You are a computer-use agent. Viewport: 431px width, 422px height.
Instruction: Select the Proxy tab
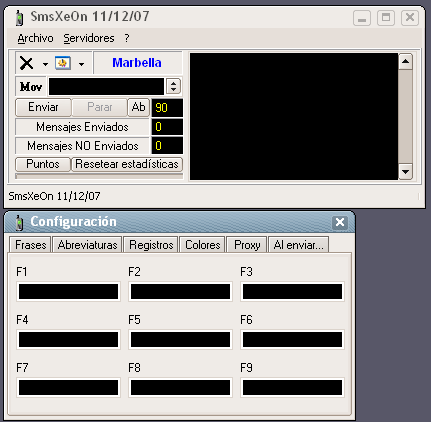pyautogui.click(x=247, y=245)
